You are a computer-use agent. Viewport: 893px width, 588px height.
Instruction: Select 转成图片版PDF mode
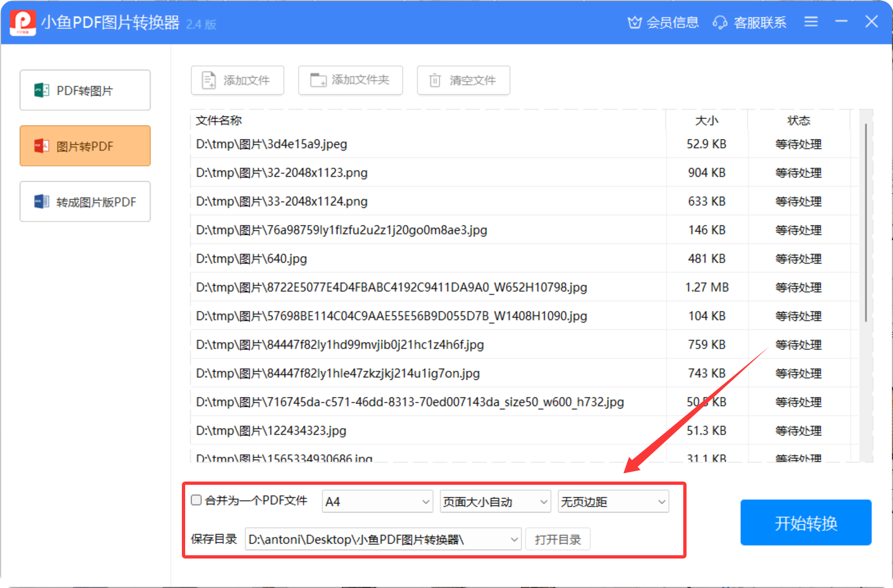pos(85,201)
